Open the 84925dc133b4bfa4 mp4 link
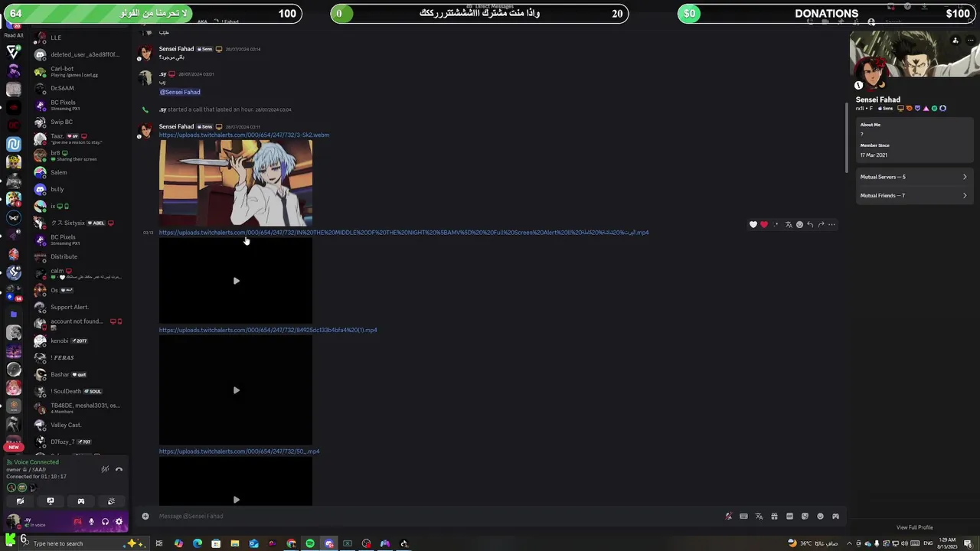980x551 pixels. [x=268, y=330]
